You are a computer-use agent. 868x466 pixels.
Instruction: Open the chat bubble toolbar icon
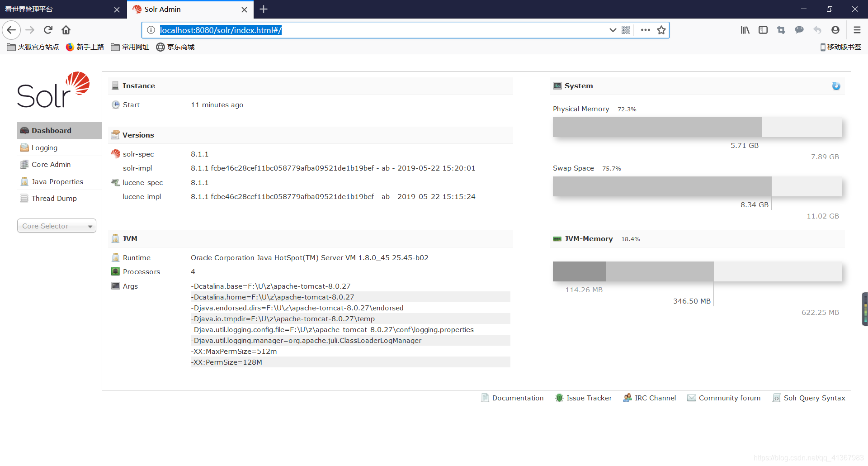(x=799, y=30)
